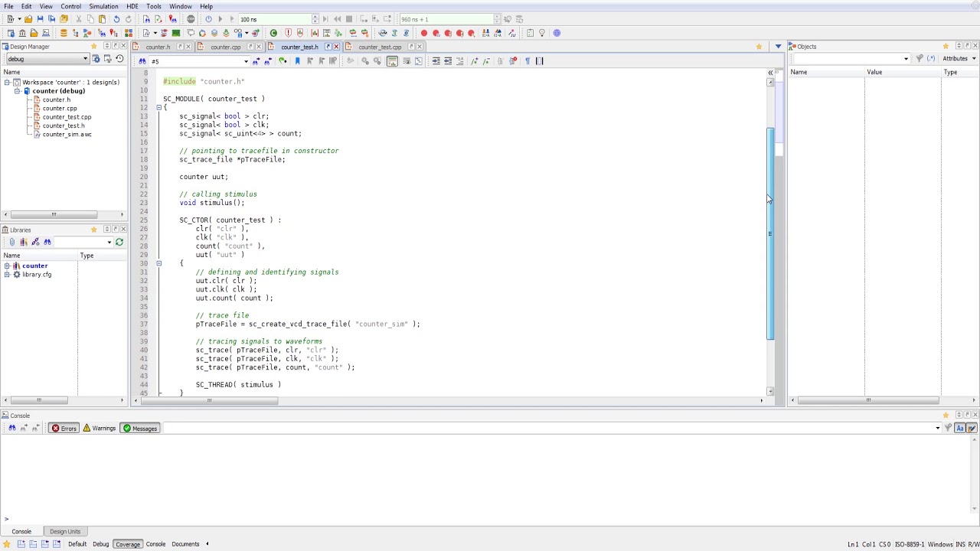Toggle the Messages filter in Console

pos(140,429)
